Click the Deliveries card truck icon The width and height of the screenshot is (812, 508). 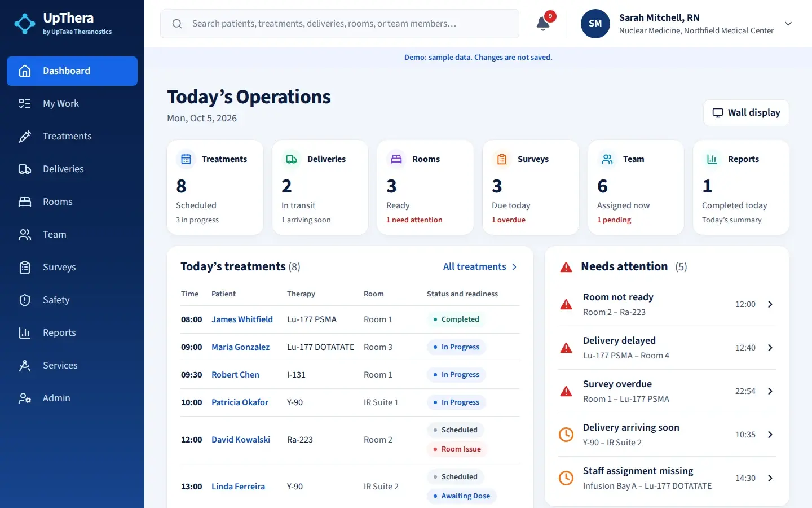[292, 159]
